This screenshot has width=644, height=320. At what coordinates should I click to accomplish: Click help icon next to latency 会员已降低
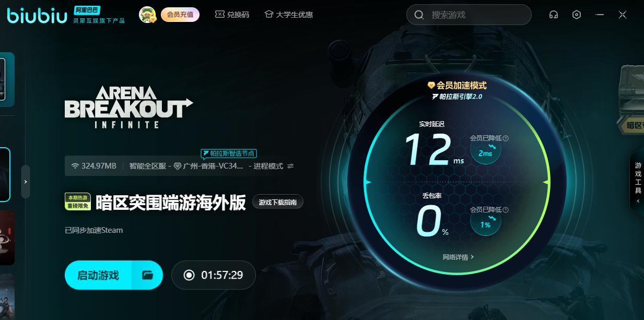(x=506, y=138)
